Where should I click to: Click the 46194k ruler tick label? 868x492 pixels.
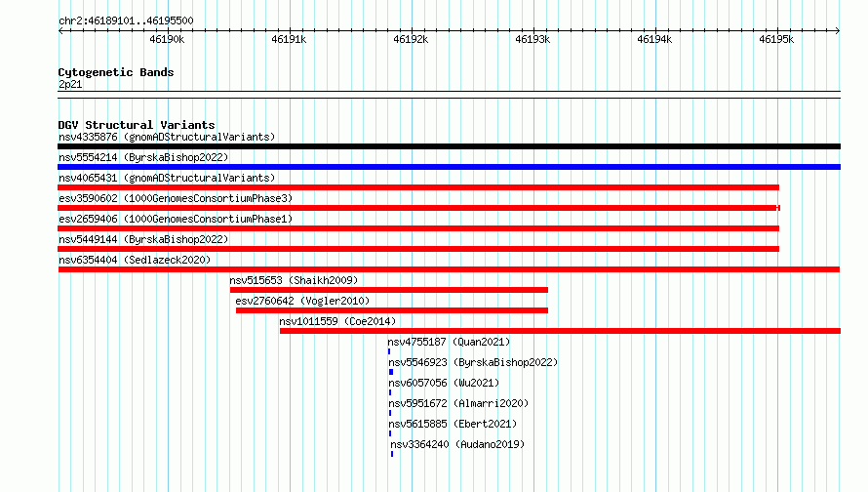[654, 39]
